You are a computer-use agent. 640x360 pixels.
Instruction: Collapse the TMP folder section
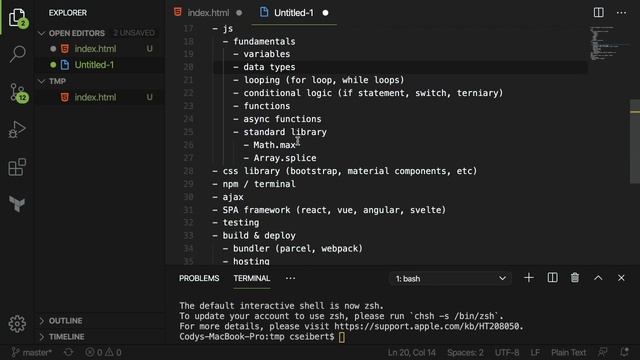click(42, 81)
